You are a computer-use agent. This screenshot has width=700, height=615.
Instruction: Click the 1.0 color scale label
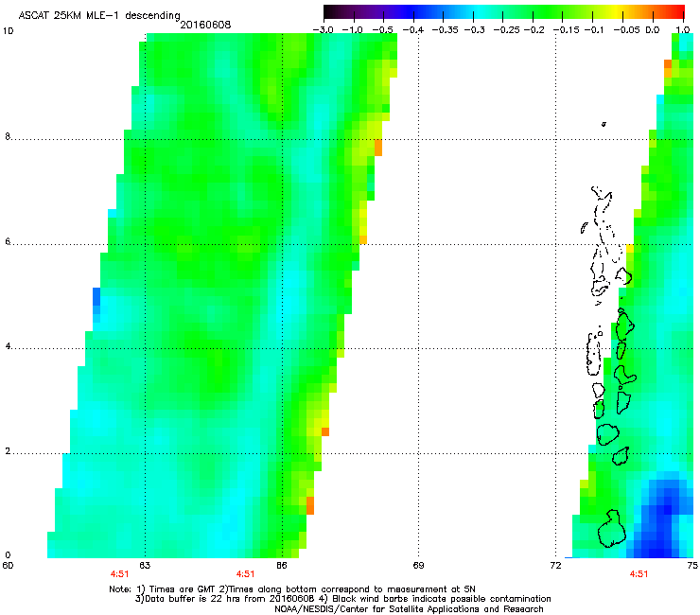(683, 30)
